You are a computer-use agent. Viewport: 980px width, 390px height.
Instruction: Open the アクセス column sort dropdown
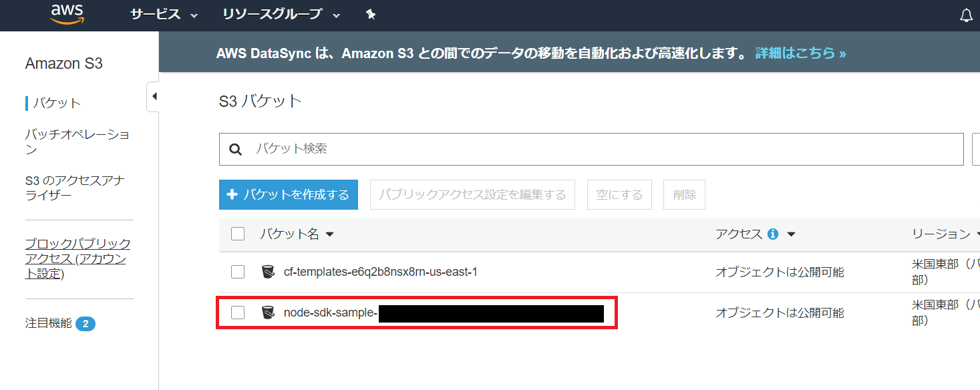pos(791,235)
